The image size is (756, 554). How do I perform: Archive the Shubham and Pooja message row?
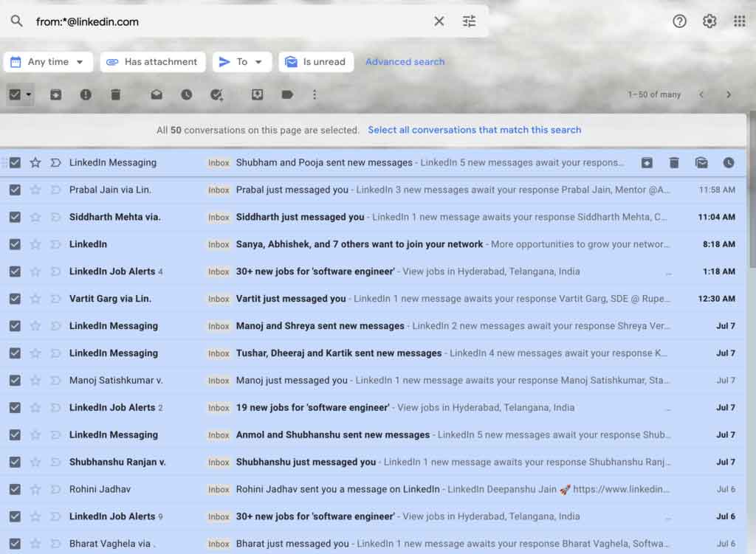647,163
